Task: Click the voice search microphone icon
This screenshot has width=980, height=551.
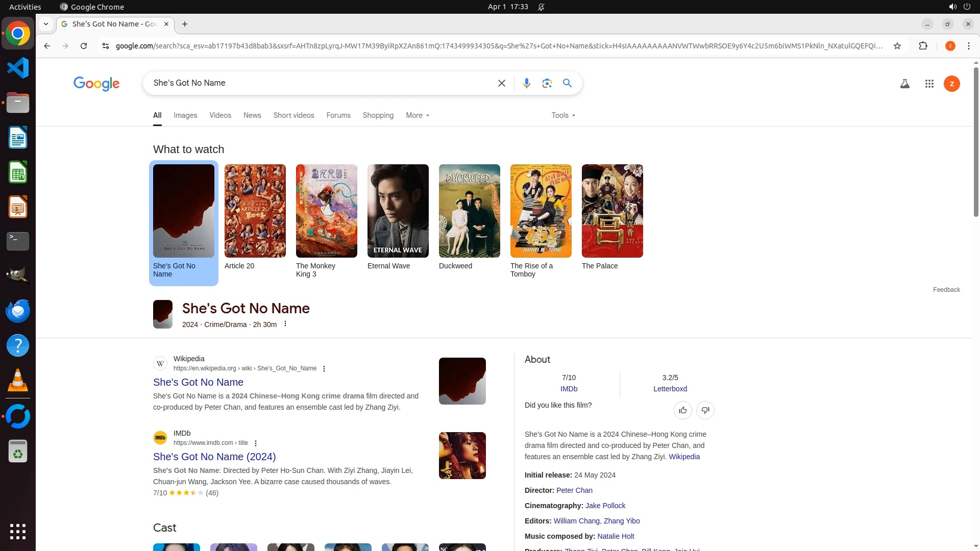Action: [x=526, y=83]
